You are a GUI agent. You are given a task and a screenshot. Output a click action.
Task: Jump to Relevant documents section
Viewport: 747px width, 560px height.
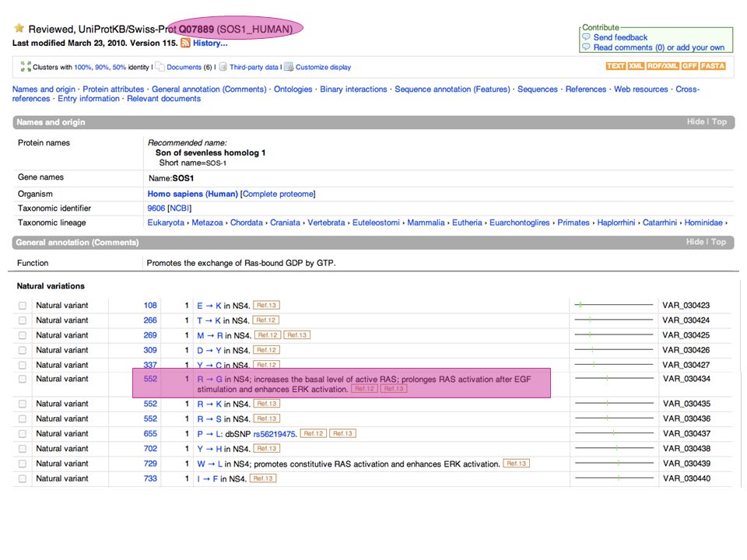[x=164, y=99]
